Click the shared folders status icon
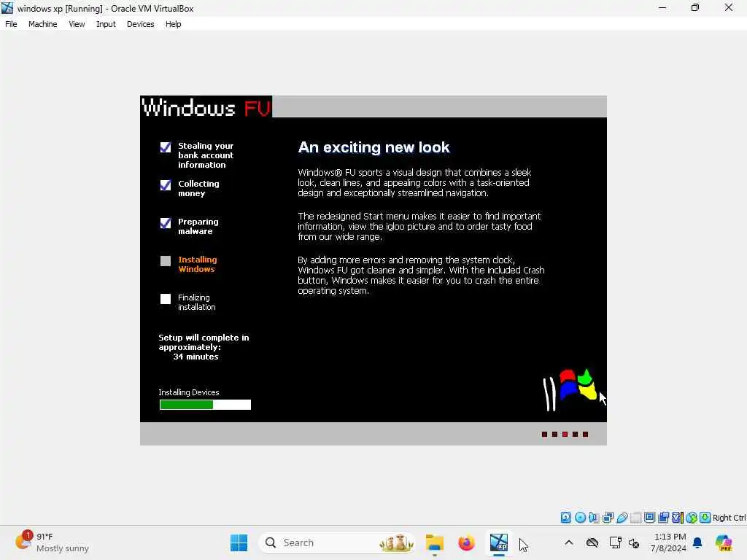Viewport: 747px width, 560px height. pyautogui.click(x=635, y=517)
